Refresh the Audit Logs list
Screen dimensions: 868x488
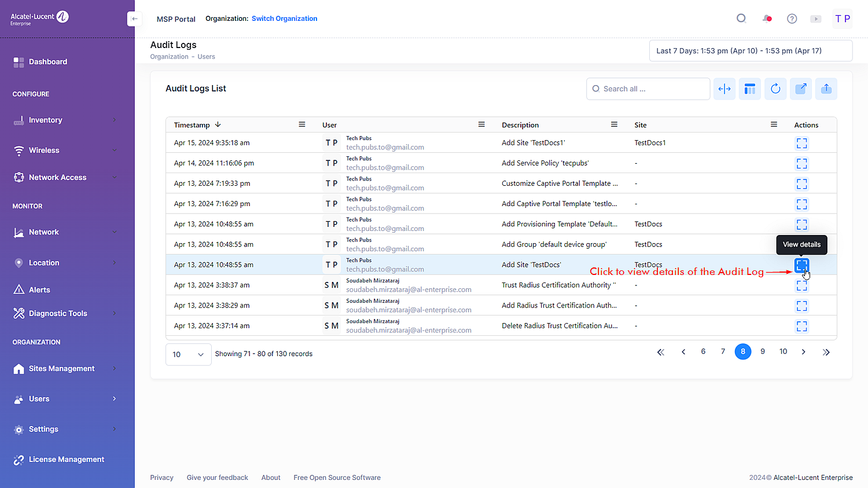click(x=775, y=89)
